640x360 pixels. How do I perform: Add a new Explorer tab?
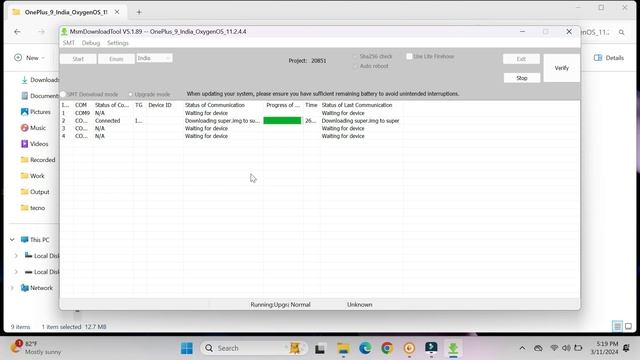point(139,12)
